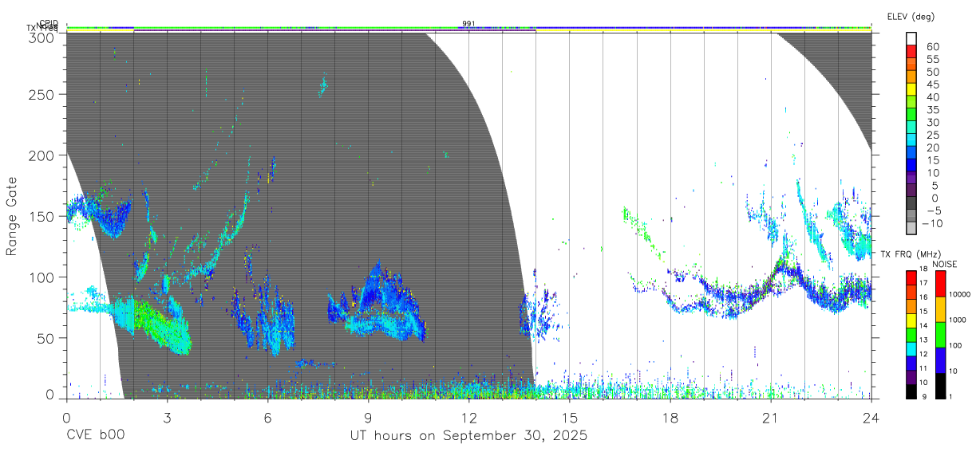The image size is (980, 452).
Task: Click the red segment of the TX FRQ color bar
Action: [x=911, y=277]
